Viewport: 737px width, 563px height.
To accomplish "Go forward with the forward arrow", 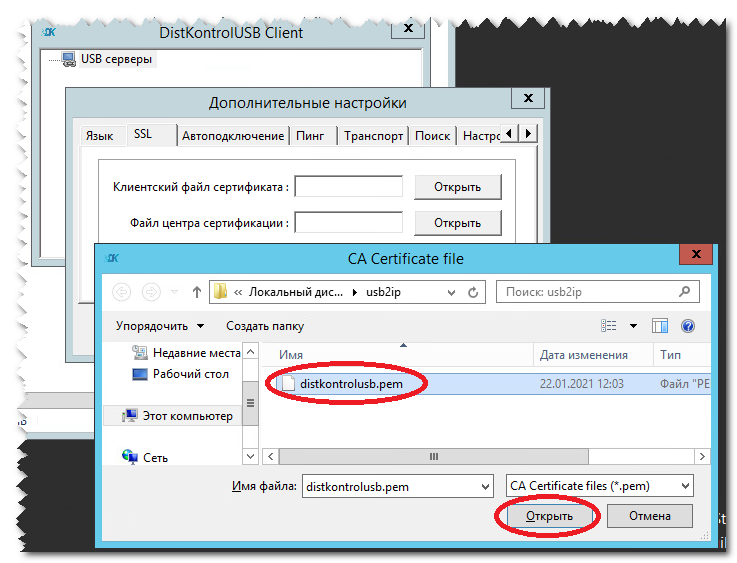I will point(151,292).
